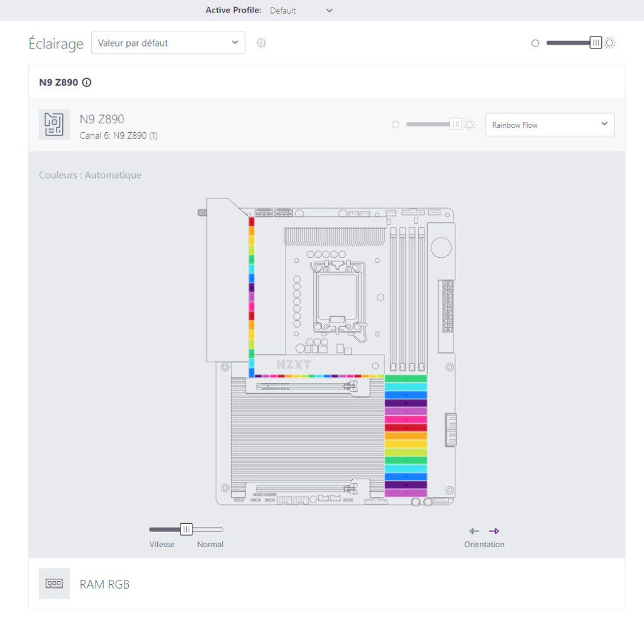Click the NZXT logo on the motherboard diagram
Image resolution: width=644 pixels, height=644 pixels.
[x=294, y=365]
